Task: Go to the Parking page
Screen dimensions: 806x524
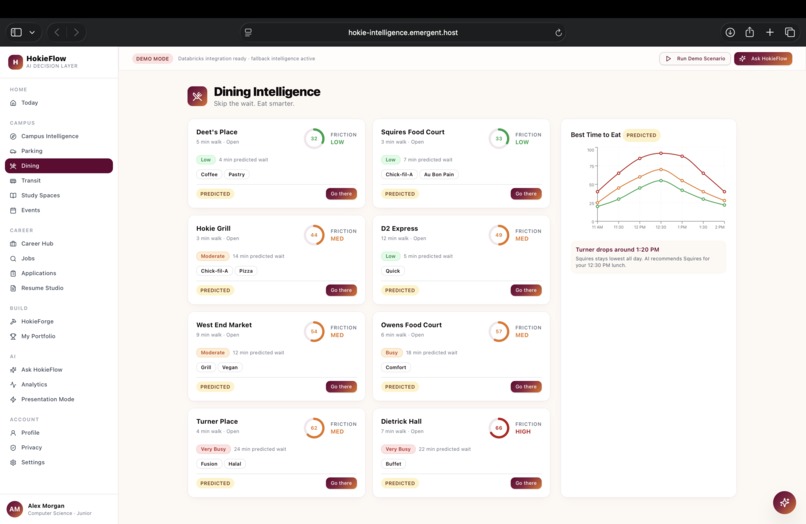Action: 59,151
